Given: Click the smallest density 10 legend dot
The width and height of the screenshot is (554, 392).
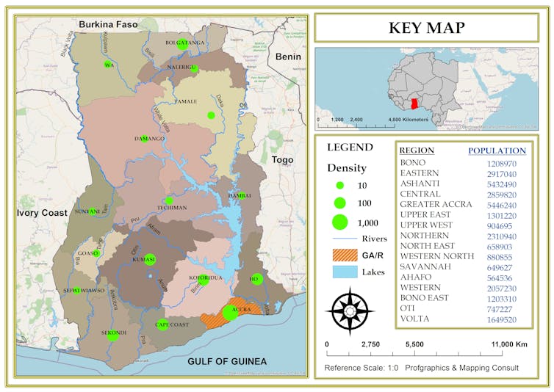Looking at the screenshot, I should [339, 186].
